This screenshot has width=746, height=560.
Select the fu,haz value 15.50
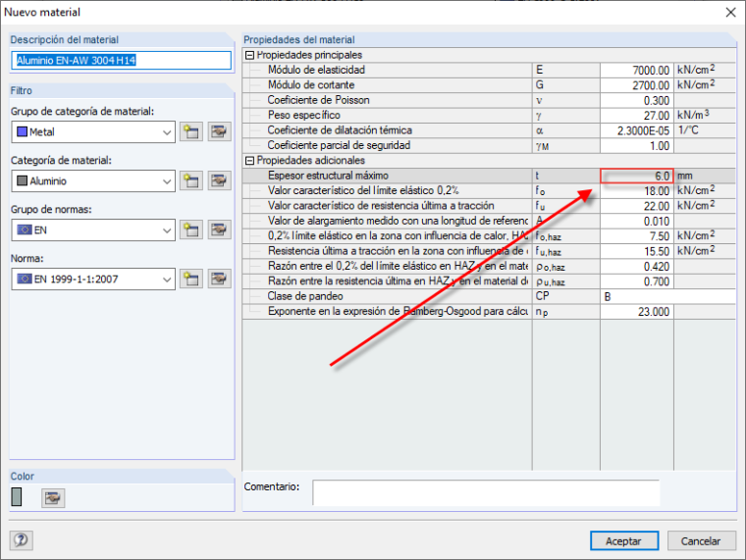coord(637,251)
